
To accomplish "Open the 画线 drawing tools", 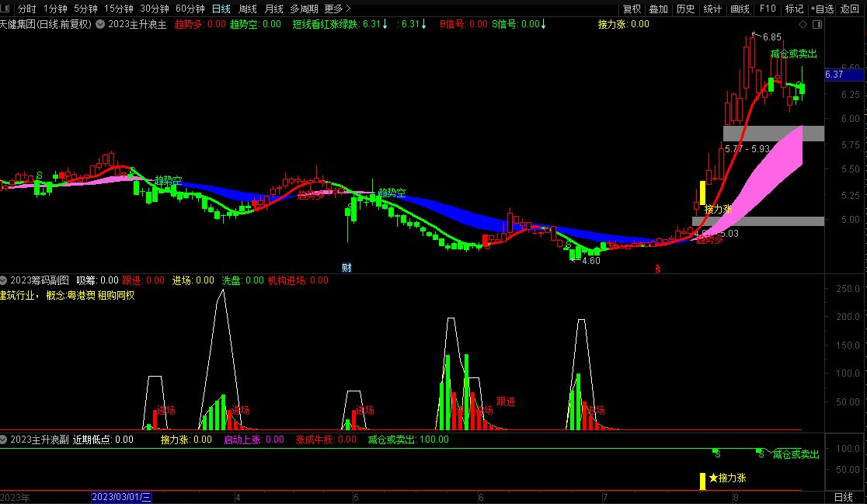I will click(740, 9).
